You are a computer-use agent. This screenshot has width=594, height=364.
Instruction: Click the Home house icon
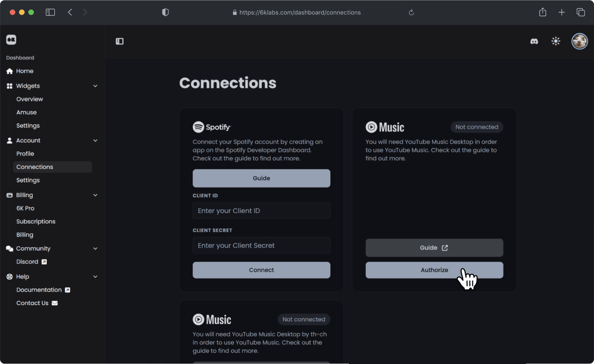[9, 71]
